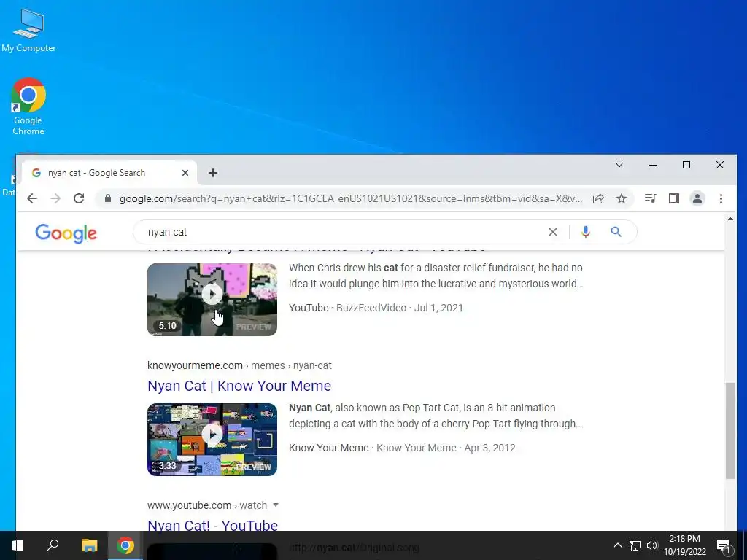The image size is (747, 560).
Task: Open Chrome three-dot menu
Action: pyautogui.click(x=721, y=198)
